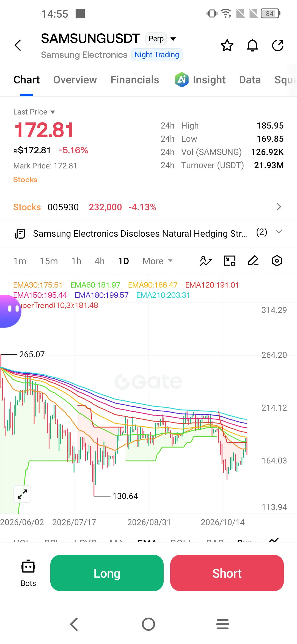Tap the Insight AI logo icon
Viewport: 297px width, 644px height.
click(x=182, y=80)
